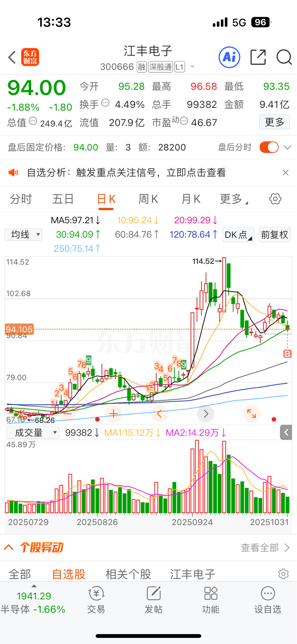Screen dimensions: 297x644
Task: Select the 自选股 filter tab
Action: (x=69, y=574)
